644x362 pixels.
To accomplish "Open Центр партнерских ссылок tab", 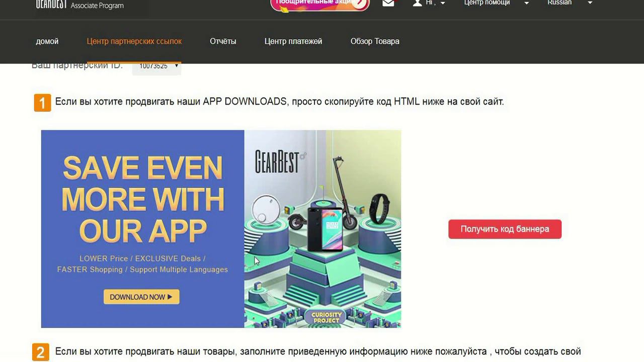I will pos(134,41).
